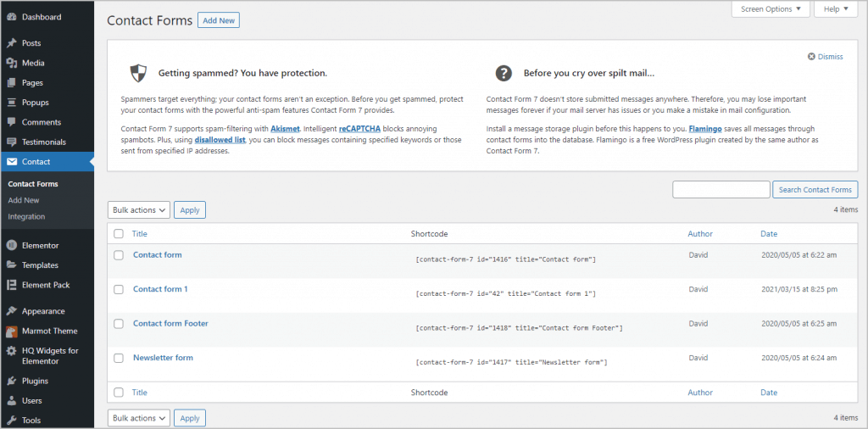Screen dimensions: 868x429
Task: Open Integration submenu item under Contact
Action: click(26, 217)
